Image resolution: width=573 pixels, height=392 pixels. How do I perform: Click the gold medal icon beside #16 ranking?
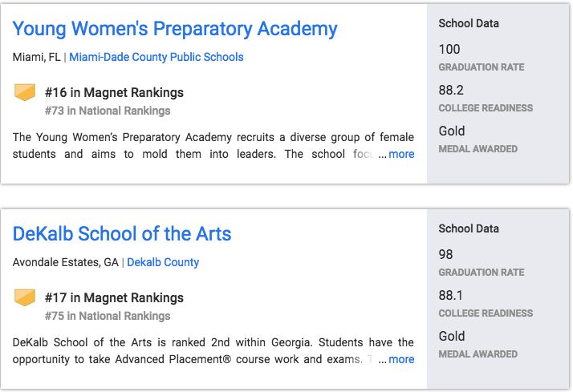point(26,93)
